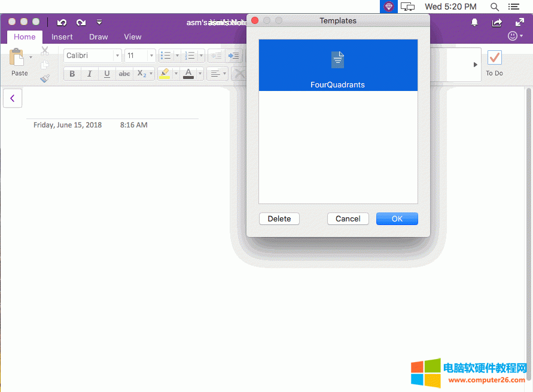Viewport: 533px width, 392px height.
Task: Click Delete in Templates dialog
Action: (279, 218)
